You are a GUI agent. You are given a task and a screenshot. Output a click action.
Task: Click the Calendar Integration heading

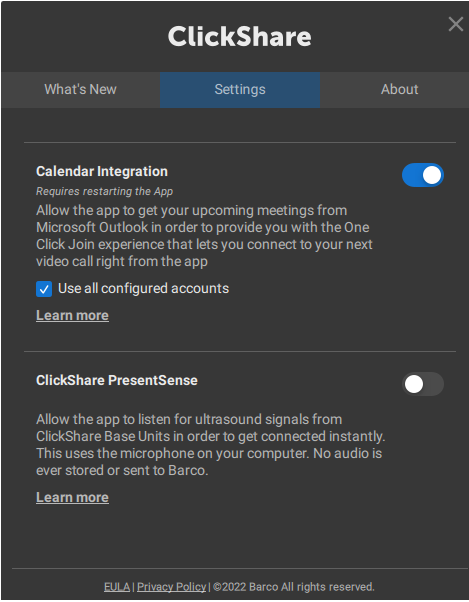click(x=102, y=171)
